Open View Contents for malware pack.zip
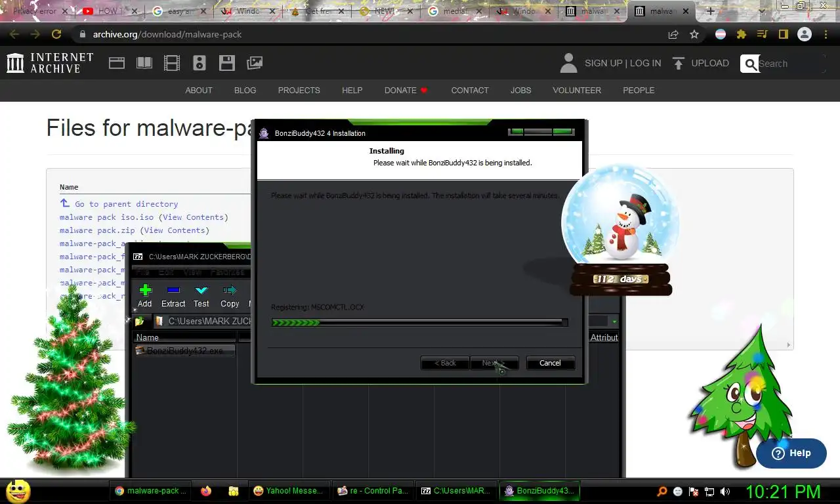The height and width of the screenshot is (504, 840). point(175,230)
